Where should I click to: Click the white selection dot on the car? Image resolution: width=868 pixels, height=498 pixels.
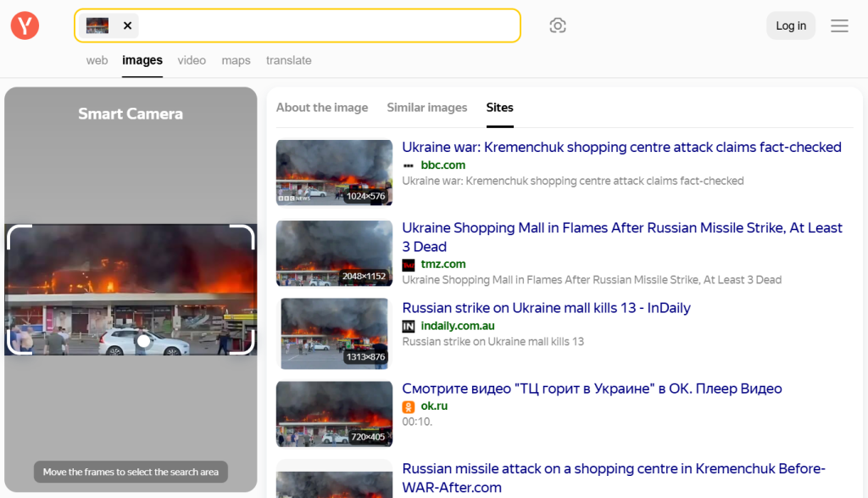[x=143, y=341]
